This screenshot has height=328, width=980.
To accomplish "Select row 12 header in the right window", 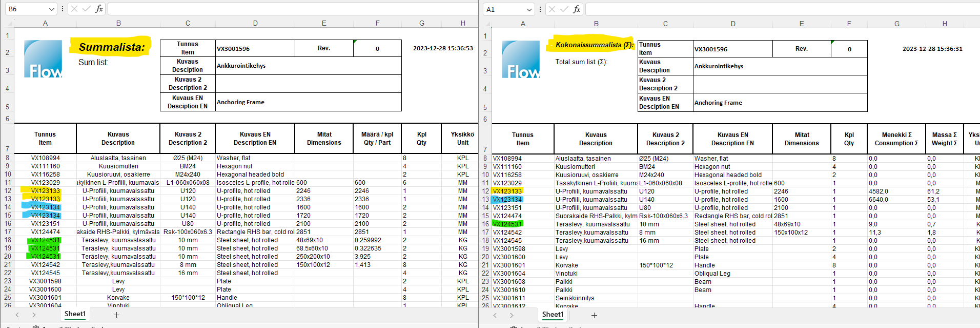I will coord(485,191).
